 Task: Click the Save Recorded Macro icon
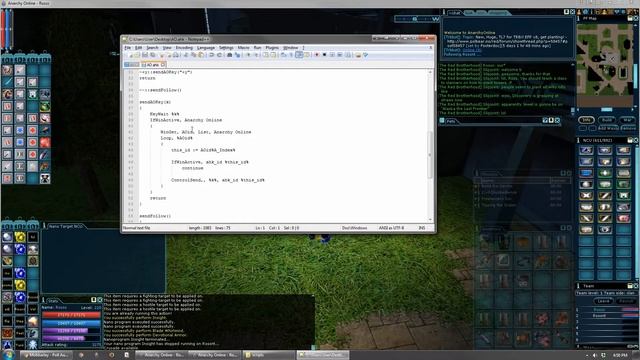[348, 55]
